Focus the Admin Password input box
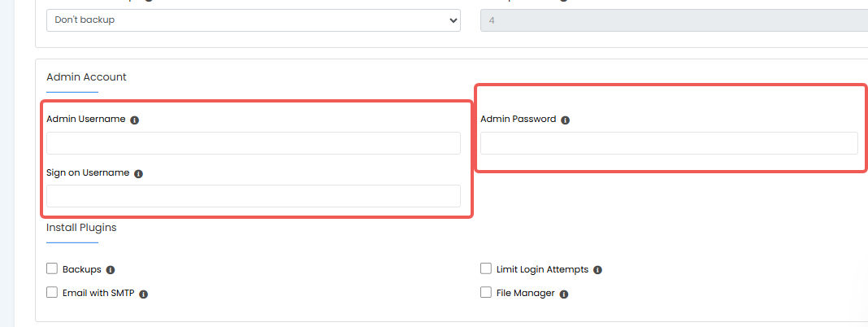The width and height of the screenshot is (868, 327). click(x=669, y=143)
